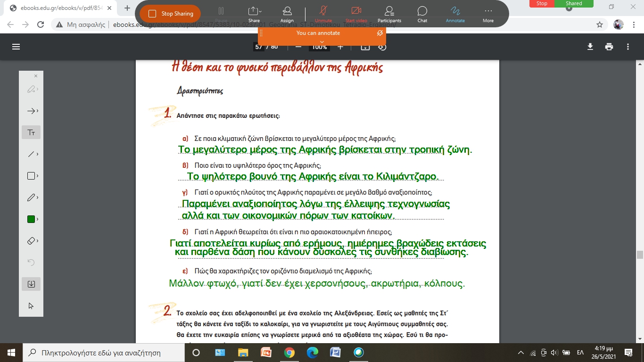Zoom out the PDF with the minus button

click(x=298, y=47)
